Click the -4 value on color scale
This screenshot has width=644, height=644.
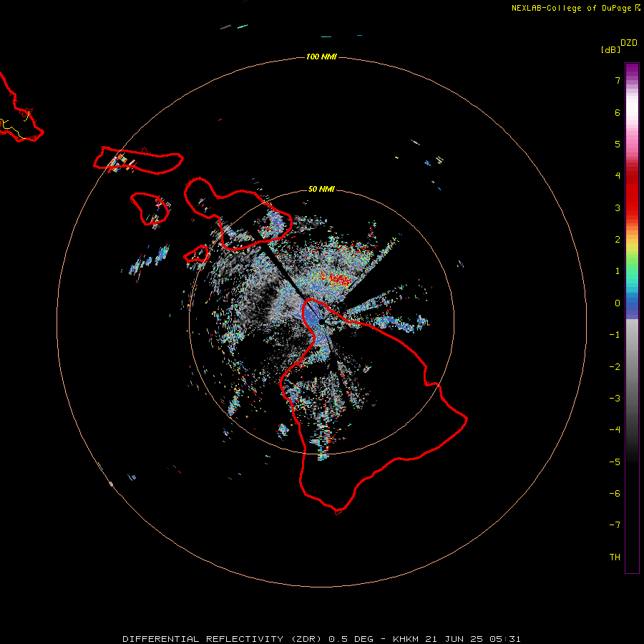click(x=615, y=429)
